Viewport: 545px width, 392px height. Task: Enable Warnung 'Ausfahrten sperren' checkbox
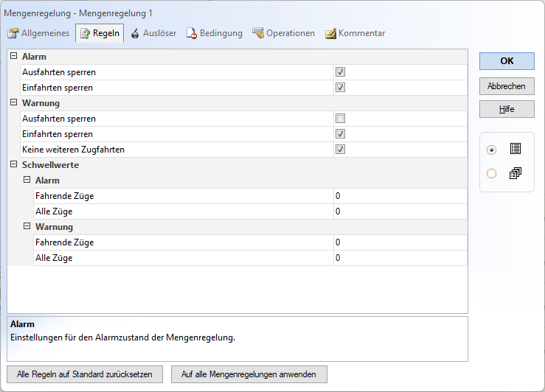[340, 119]
